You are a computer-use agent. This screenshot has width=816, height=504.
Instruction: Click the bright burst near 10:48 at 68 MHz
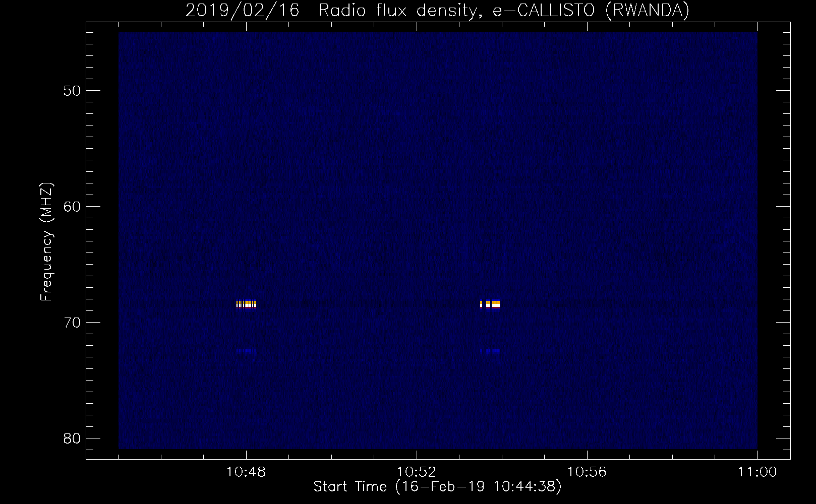[x=246, y=304]
